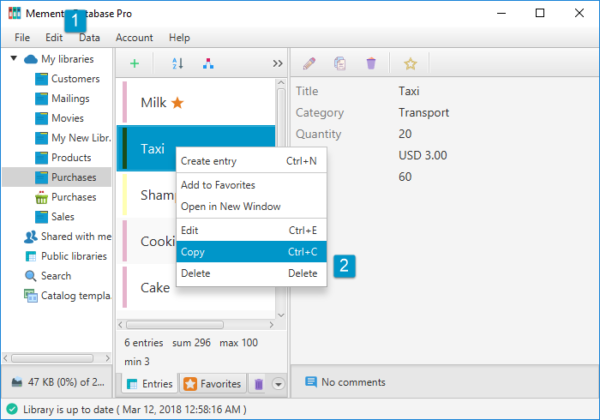The image size is (600, 420).
Task: Switch to the Entries tab
Action: point(150,384)
